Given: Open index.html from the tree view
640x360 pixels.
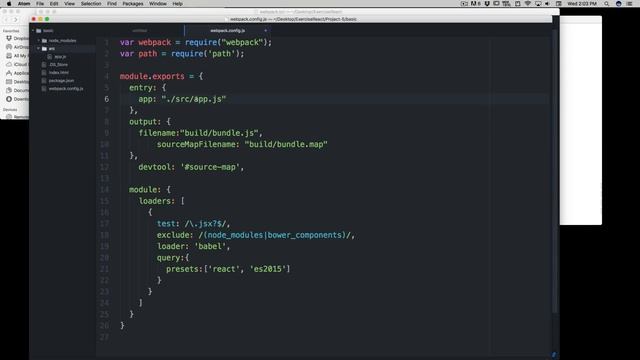Looking at the screenshot, I should [59, 73].
